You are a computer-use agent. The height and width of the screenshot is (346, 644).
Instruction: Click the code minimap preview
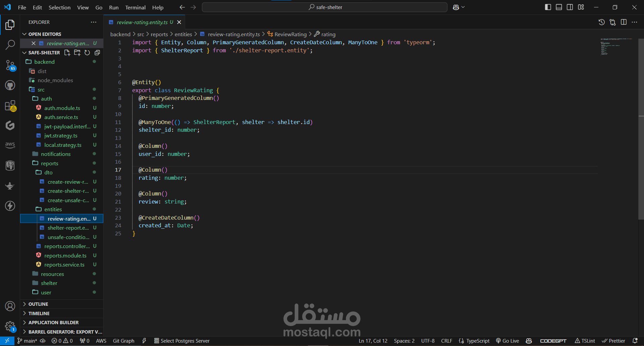coord(617,47)
